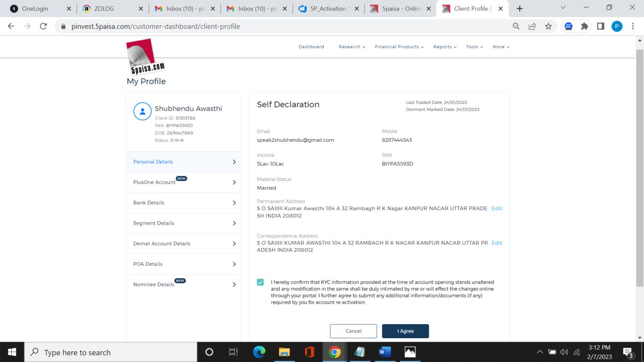View site info via padlock icon

(x=63, y=26)
